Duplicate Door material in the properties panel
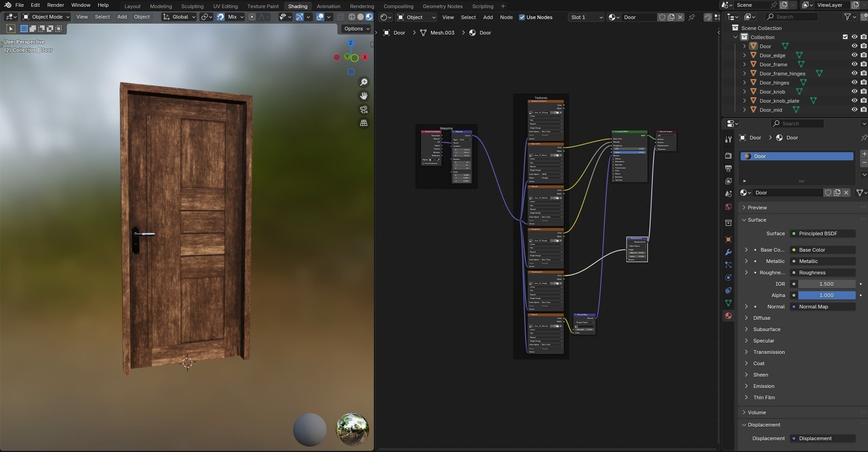The width and height of the screenshot is (868, 452). [837, 193]
